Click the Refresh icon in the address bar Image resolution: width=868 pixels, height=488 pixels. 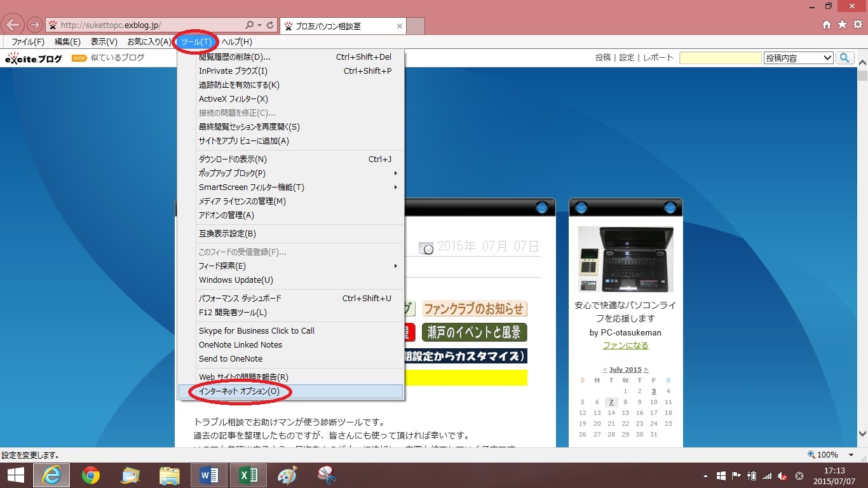[270, 25]
